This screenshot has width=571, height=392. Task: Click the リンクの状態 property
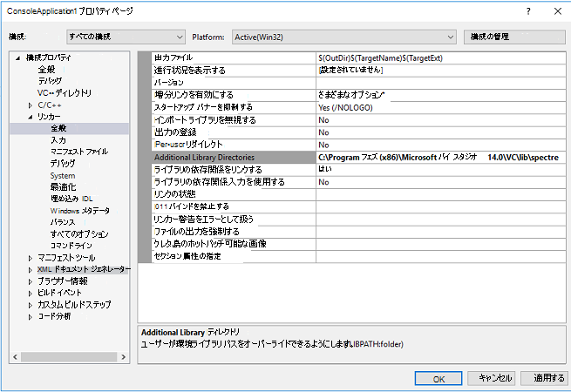point(234,194)
